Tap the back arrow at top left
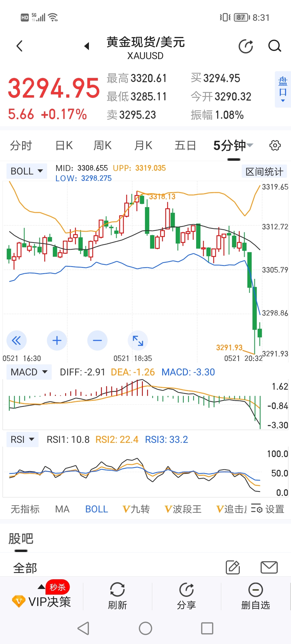Viewport: 291px width, 644px height. coord(19,46)
